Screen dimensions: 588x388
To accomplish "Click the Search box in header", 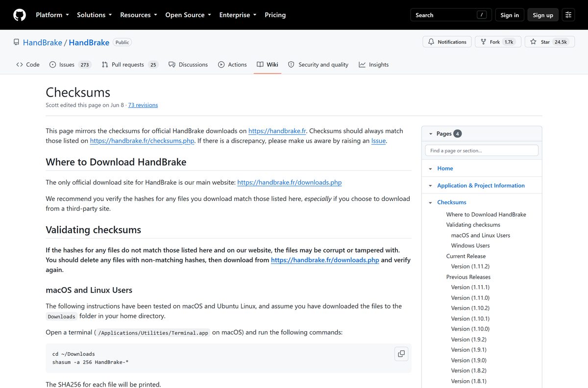I will [x=451, y=15].
